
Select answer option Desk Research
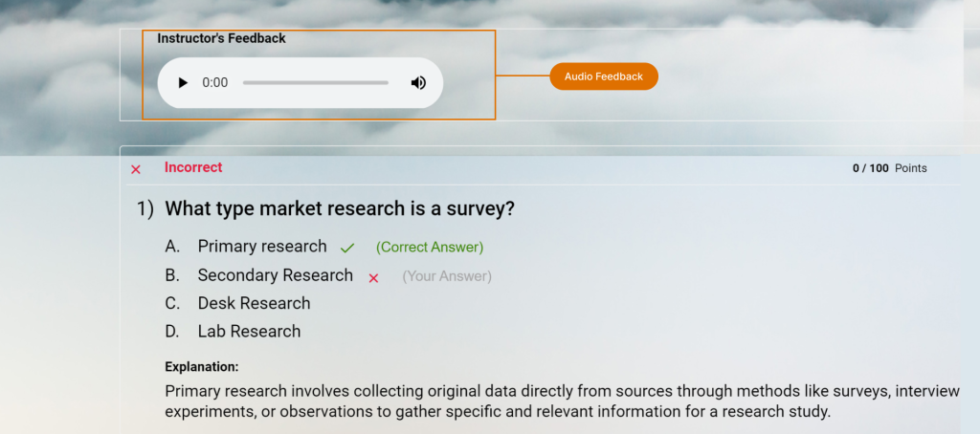[254, 303]
